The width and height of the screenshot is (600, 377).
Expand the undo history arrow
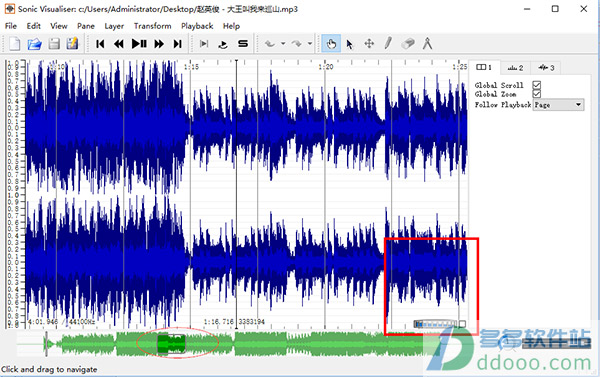click(283, 44)
